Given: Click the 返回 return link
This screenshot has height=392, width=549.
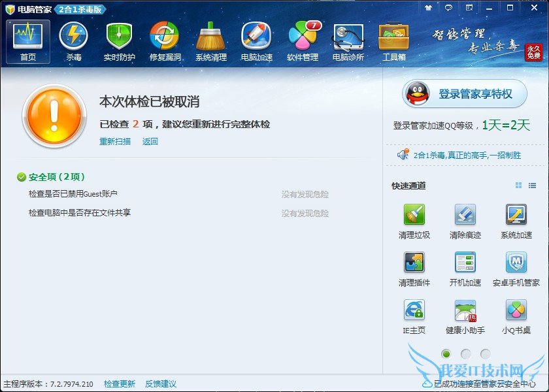Looking at the screenshot, I should point(150,141).
